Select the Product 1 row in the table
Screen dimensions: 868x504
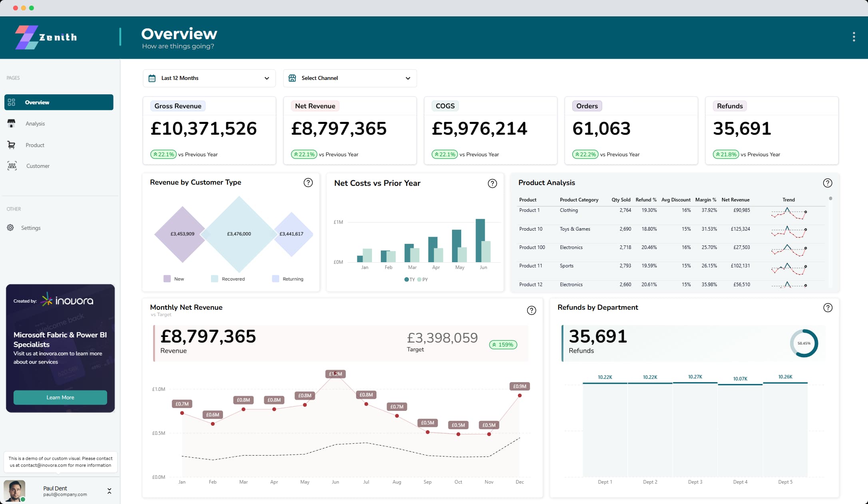(530, 210)
